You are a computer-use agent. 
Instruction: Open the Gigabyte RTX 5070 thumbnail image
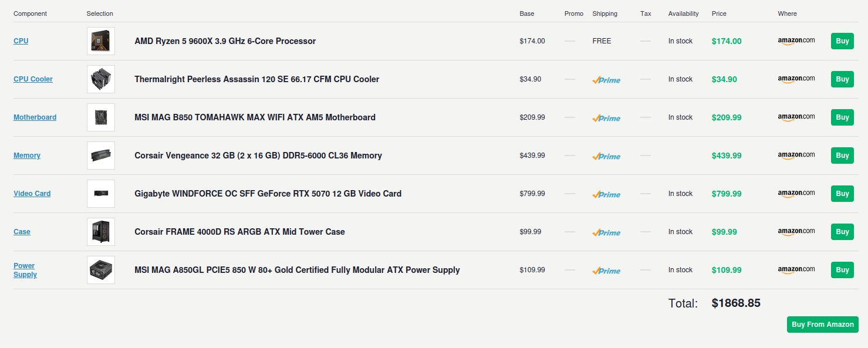(101, 194)
